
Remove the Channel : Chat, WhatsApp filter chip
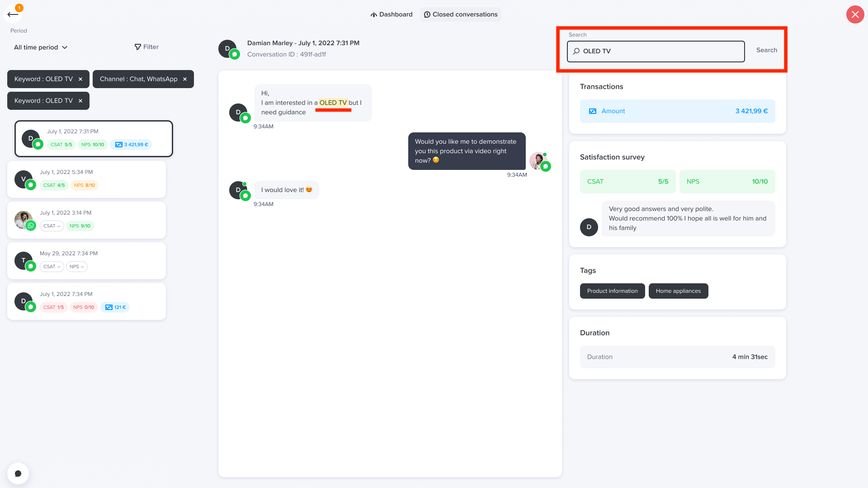pyautogui.click(x=185, y=79)
